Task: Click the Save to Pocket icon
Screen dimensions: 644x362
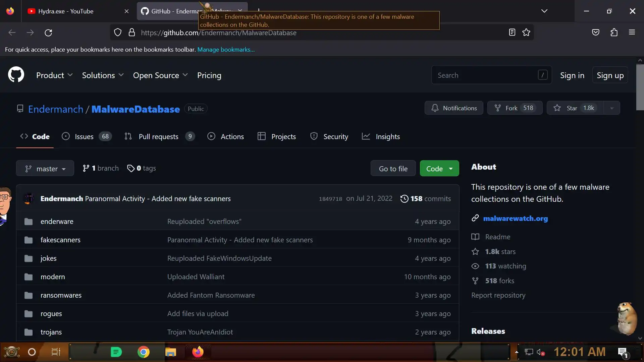Action: pos(596,33)
